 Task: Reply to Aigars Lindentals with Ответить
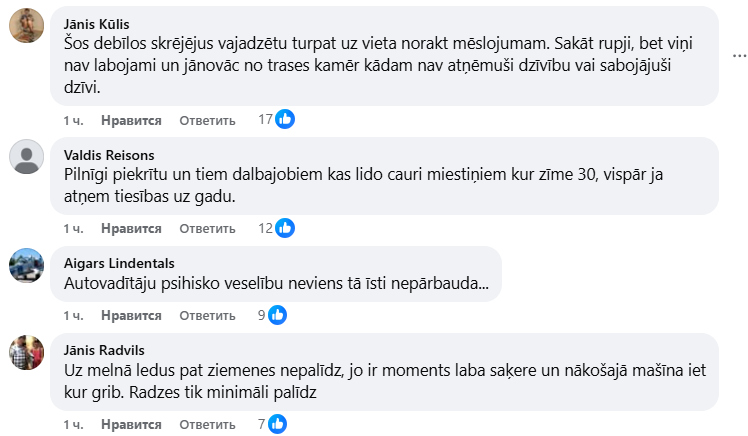[x=207, y=315]
